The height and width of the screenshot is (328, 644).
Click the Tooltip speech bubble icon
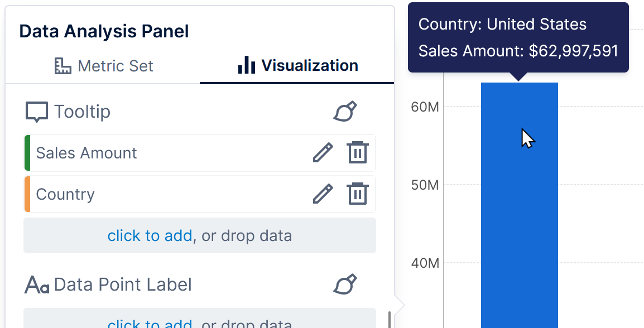click(37, 112)
